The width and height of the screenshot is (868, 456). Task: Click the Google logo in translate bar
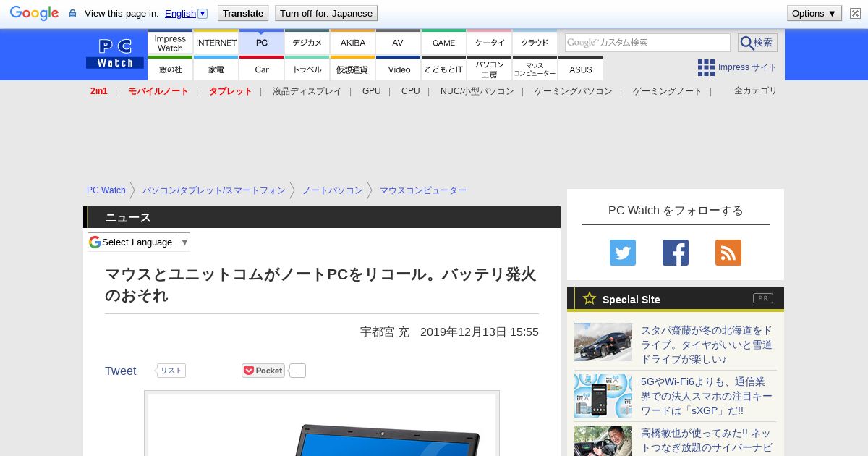coord(34,13)
